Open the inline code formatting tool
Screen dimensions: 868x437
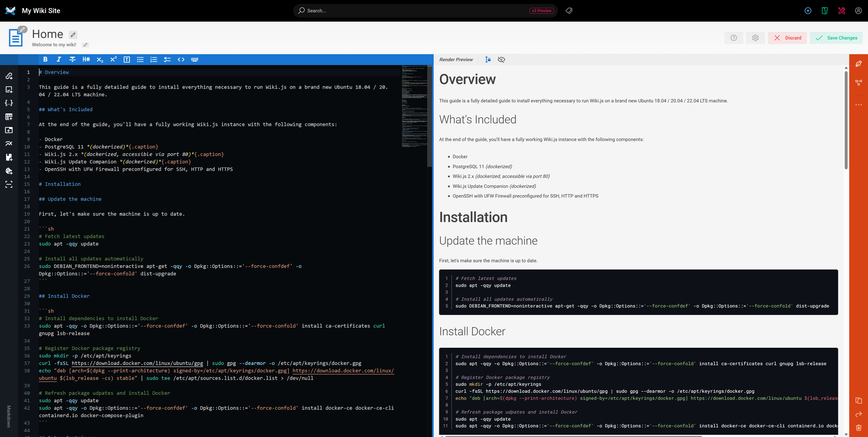tap(181, 59)
